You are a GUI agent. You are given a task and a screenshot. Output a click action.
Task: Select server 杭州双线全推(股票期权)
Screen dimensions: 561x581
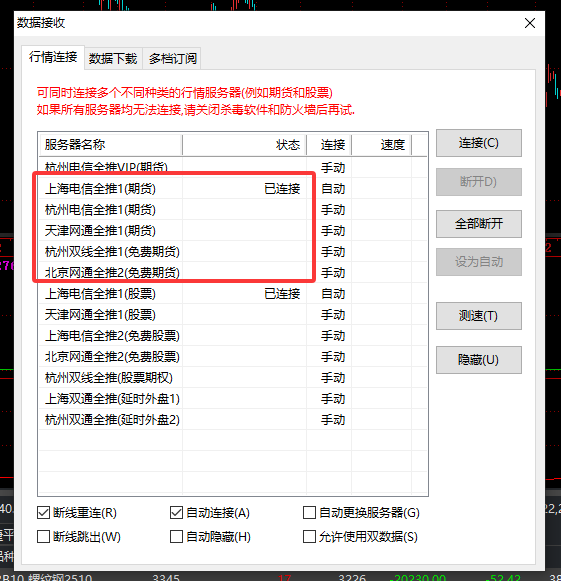[233, 378]
